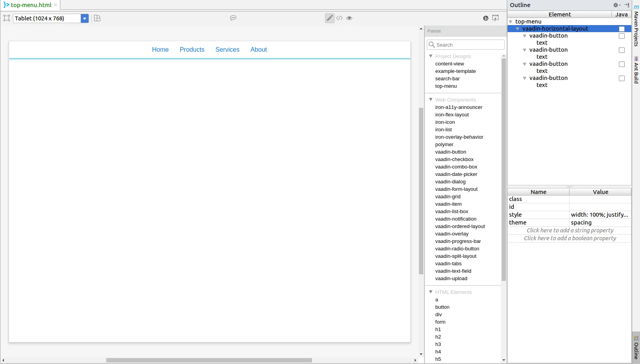Click the open in browser icon
The width and height of the screenshot is (640, 364).
click(495, 18)
